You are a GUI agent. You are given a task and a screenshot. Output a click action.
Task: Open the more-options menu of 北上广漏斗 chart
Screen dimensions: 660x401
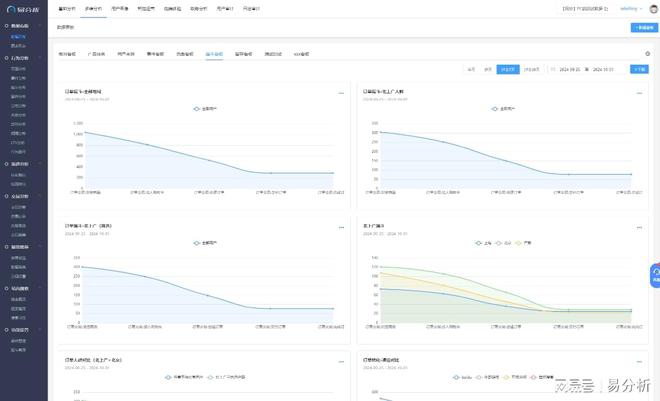pyautogui.click(x=639, y=227)
